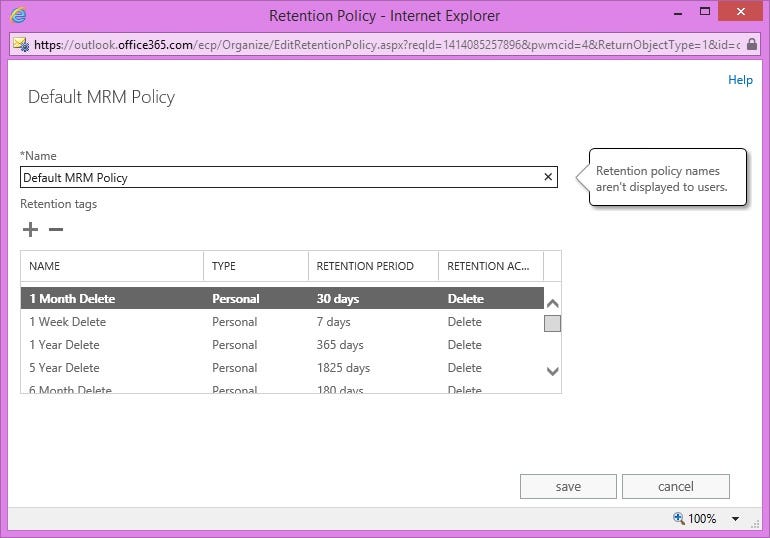Sort by the TYPE column header
The image size is (770, 538).
click(x=255, y=266)
